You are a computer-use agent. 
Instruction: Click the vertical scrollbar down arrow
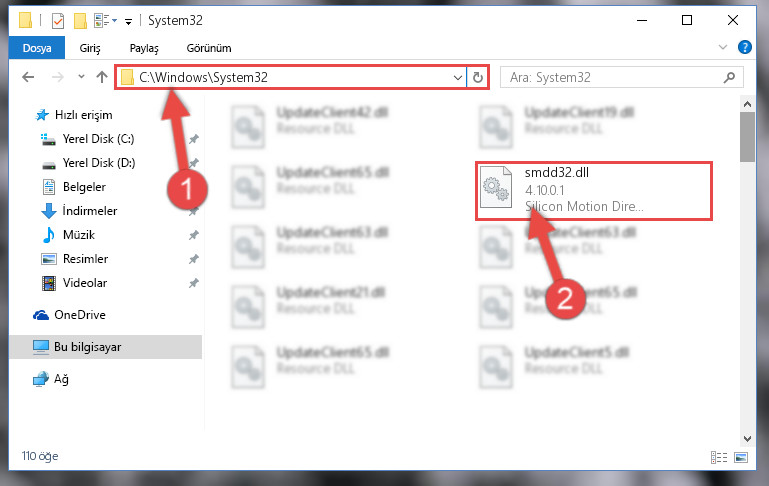(x=747, y=438)
